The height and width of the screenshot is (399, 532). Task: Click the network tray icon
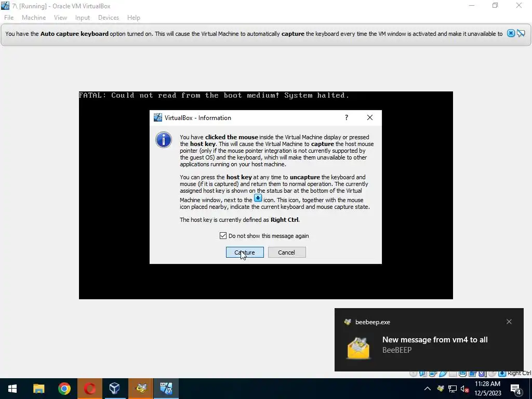click(453, 389)
